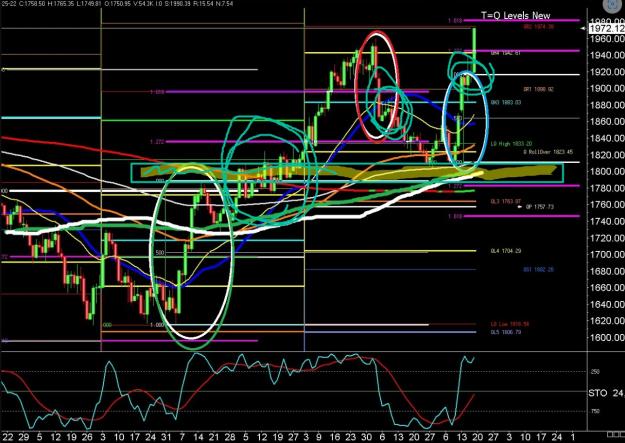The width and height of the screenshot is (625, 443).
Task: Click the red 'LQ Low' level label
Action: [510, 324]
